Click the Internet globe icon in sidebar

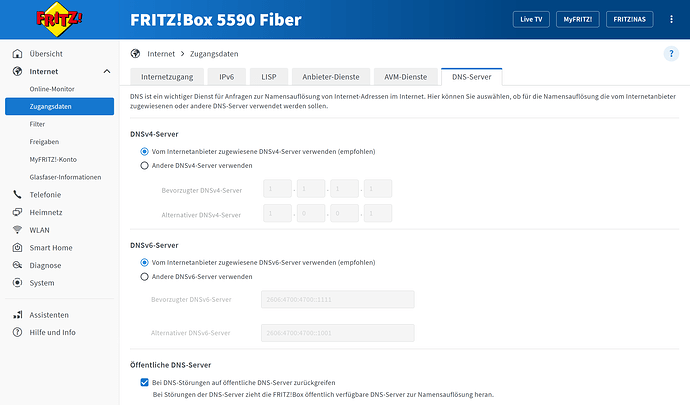point(17,71)
